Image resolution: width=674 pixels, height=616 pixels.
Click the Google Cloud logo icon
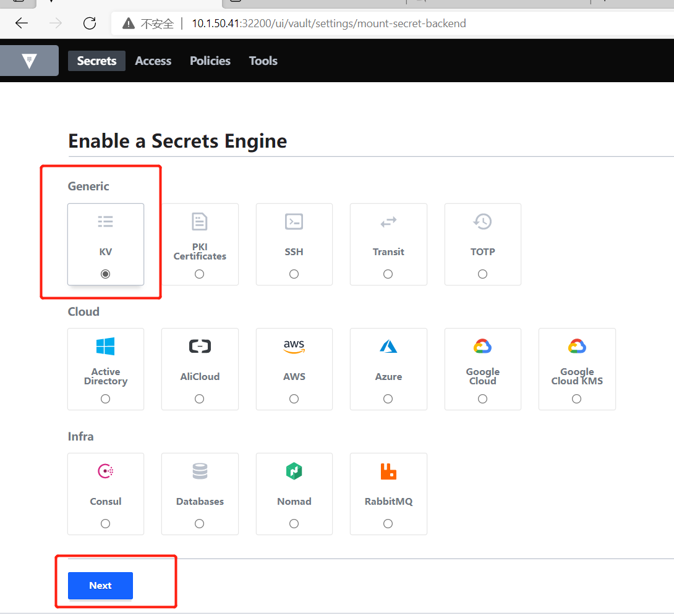point(482,346)
